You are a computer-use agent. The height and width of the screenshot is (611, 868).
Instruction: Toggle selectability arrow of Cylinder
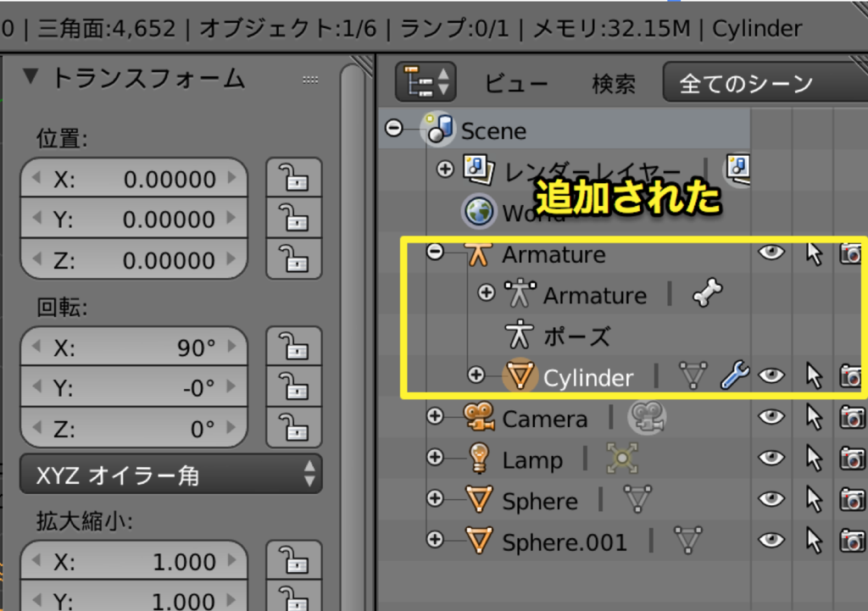coord(813,376)
